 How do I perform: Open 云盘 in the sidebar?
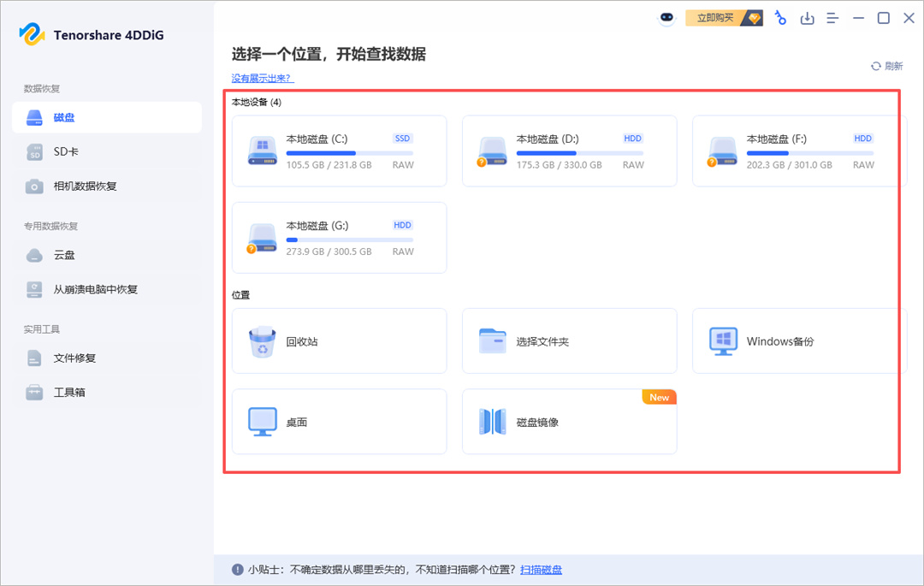coord(107,255)
